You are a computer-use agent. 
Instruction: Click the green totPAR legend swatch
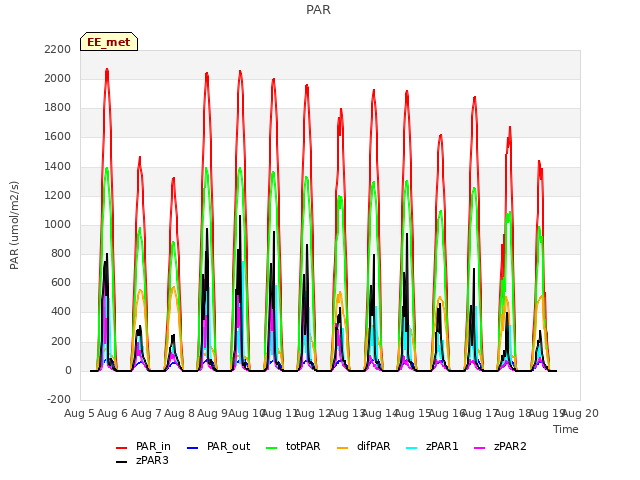click(272, 448)
